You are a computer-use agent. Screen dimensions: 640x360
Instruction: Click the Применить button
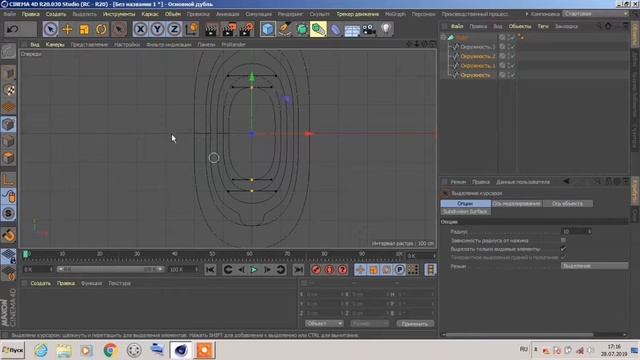(415, 324)
